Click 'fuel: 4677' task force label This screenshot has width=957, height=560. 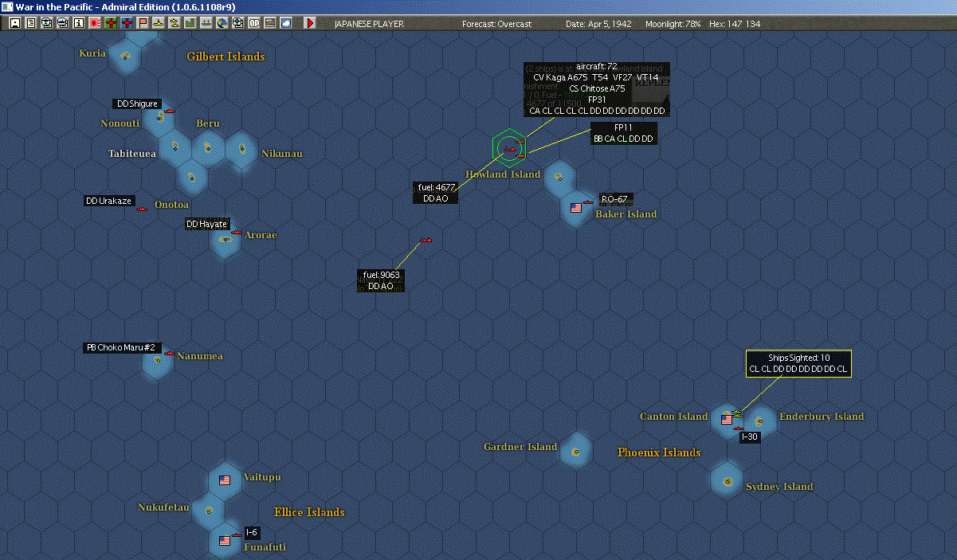point(435,193)
